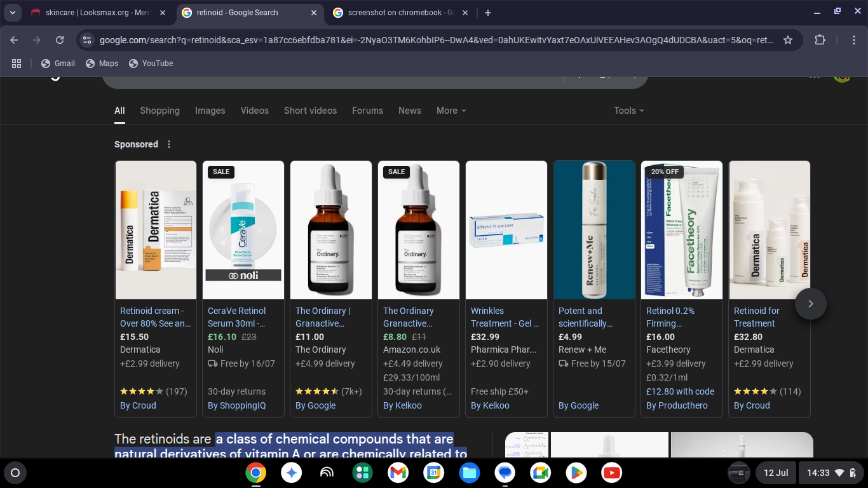Open the Wrinkles Treatment Gel link
868x488 pixels.
click(505, 317)
